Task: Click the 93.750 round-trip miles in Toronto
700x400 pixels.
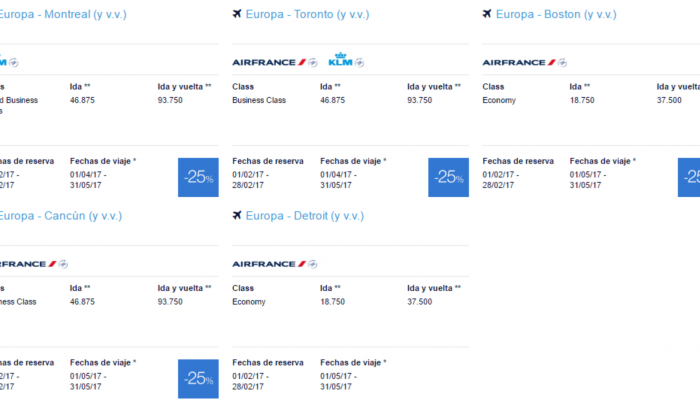Action: coord(420,100)
